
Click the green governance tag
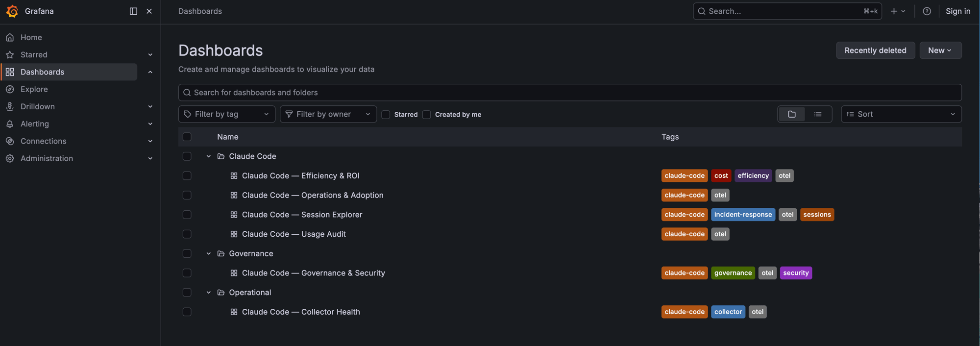point(733,273)
